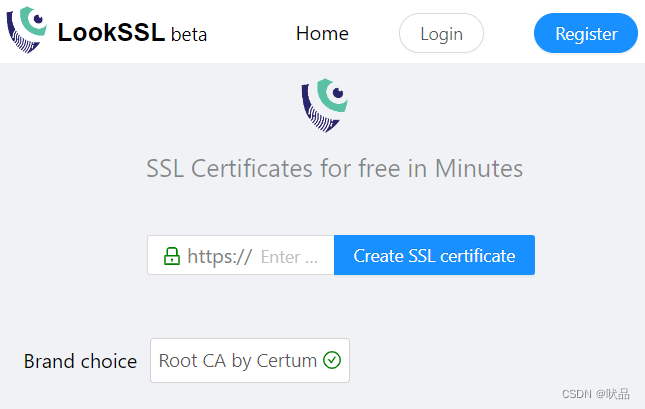Image resolution: width=645 pixels, height=409 pixels.
Task: Click the LookSSL brand name text
Action: pos(111,33)
